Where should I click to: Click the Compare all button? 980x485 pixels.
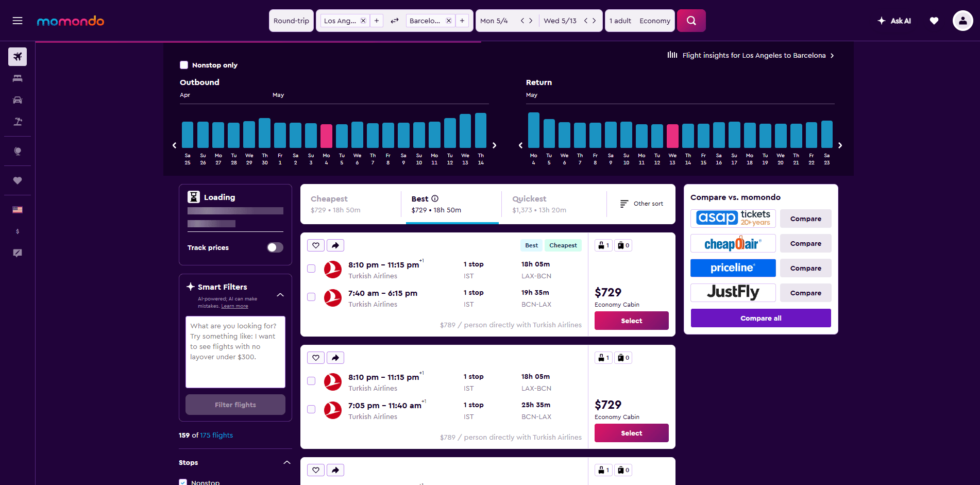[x=761, y=318]
